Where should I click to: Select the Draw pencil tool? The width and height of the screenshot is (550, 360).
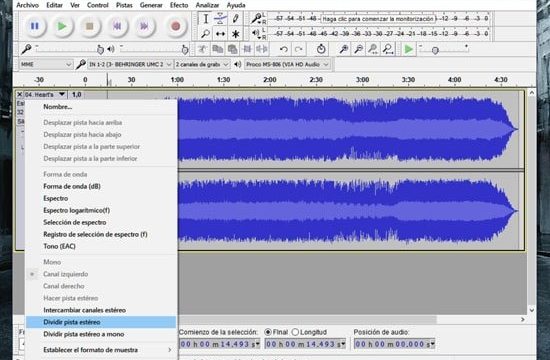(235, 19)
